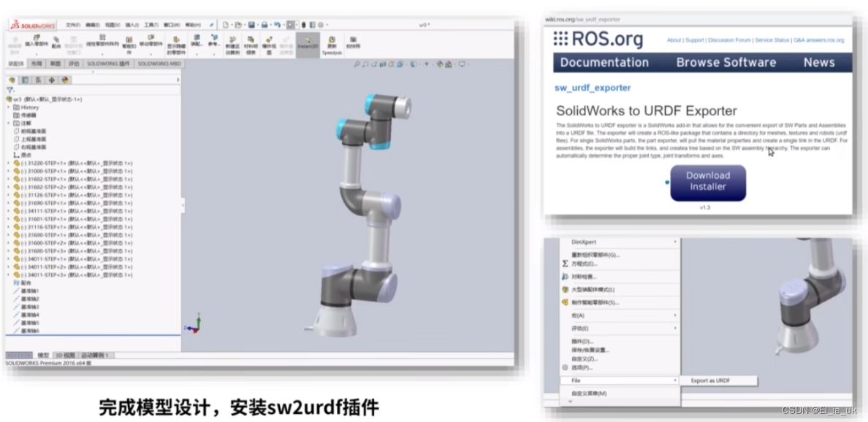Select the ur3 assembly at tree top
Image resolution: width=868 pixels, height=422 pixels.
click(x=18, y=99)
